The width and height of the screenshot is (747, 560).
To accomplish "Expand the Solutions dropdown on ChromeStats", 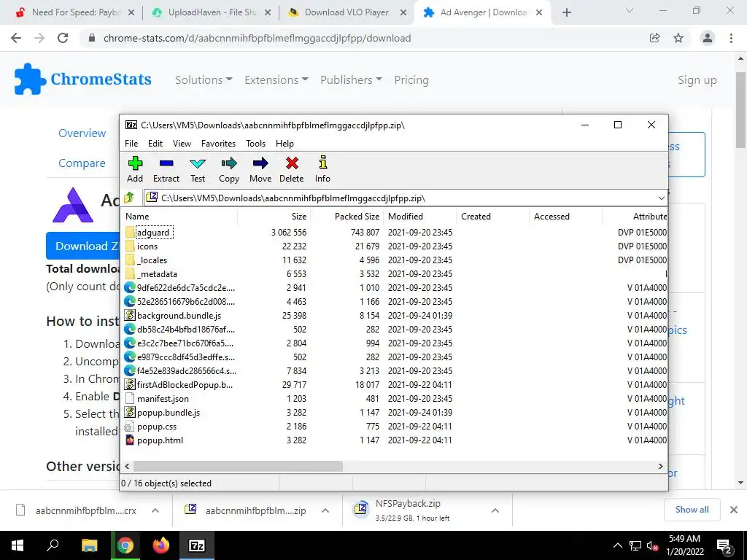I will (x=204, y=80).
